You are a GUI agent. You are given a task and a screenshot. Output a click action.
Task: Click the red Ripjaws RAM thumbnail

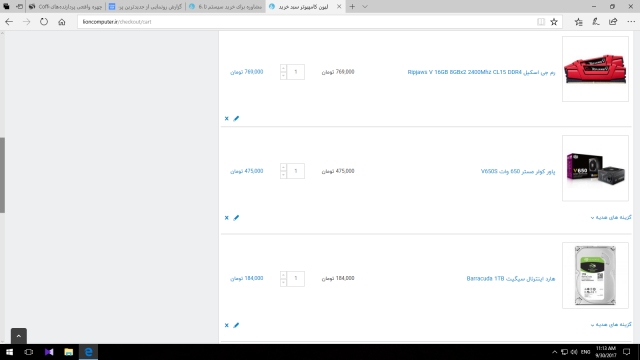point(595,69)
